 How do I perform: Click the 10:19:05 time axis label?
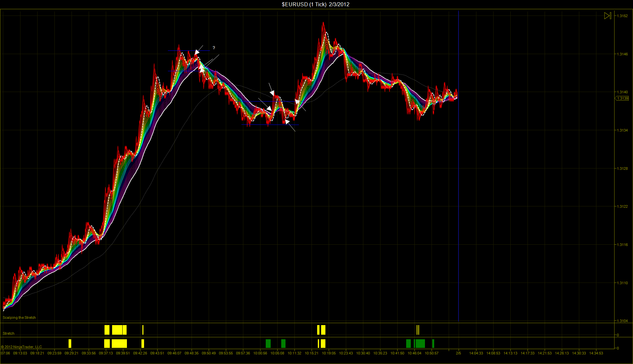(329, 353)
